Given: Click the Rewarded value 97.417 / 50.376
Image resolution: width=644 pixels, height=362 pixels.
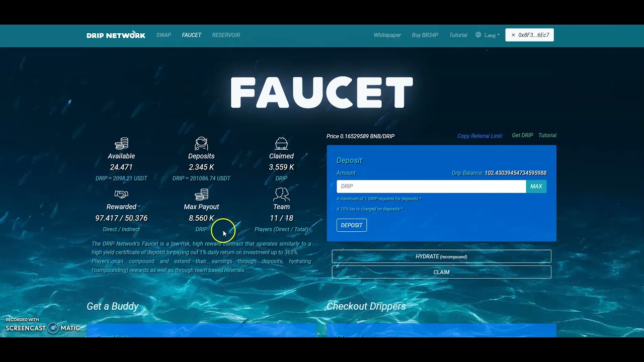Looking at the screenshot, I should click(x=121, y=218).
